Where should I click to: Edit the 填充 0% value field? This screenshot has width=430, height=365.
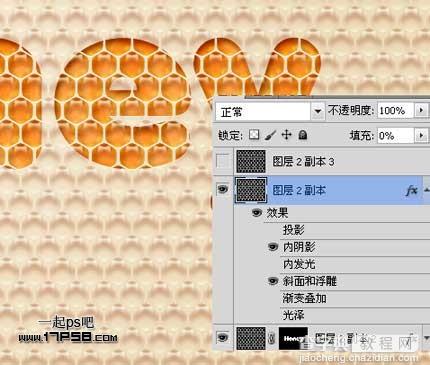pyautogui.click(x=395, y=136)
